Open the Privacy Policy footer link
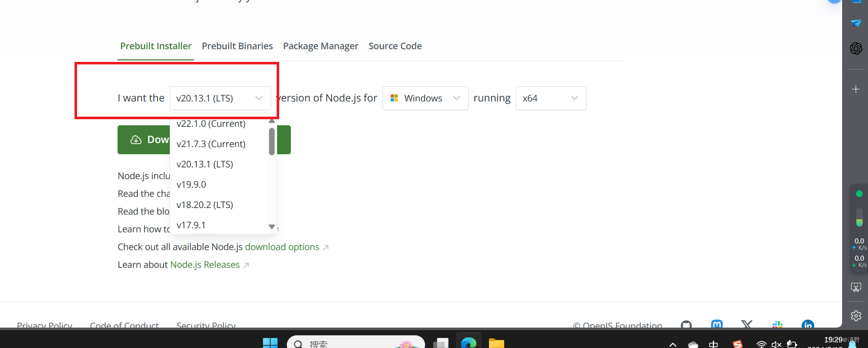This screenshot has height=348, width=868. point(45,325)
